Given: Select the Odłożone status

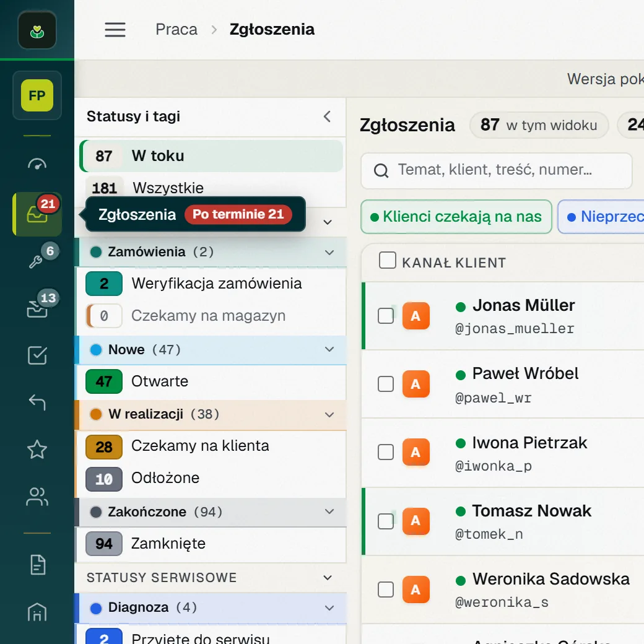Looking at the screenshot, I should pos(211,479).
